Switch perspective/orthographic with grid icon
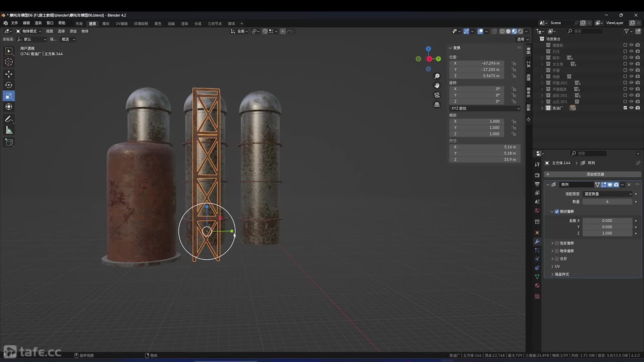The image size is (644, 362). click(437, 105)
